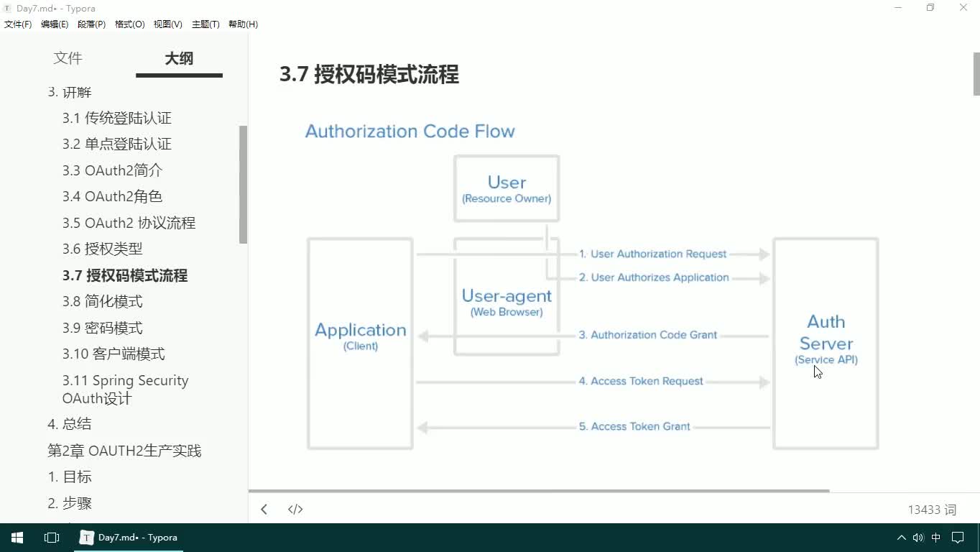Jump to 3.3 OAuth2简介
The width and height of the screenshot is (980, 552).
(112, 170)
